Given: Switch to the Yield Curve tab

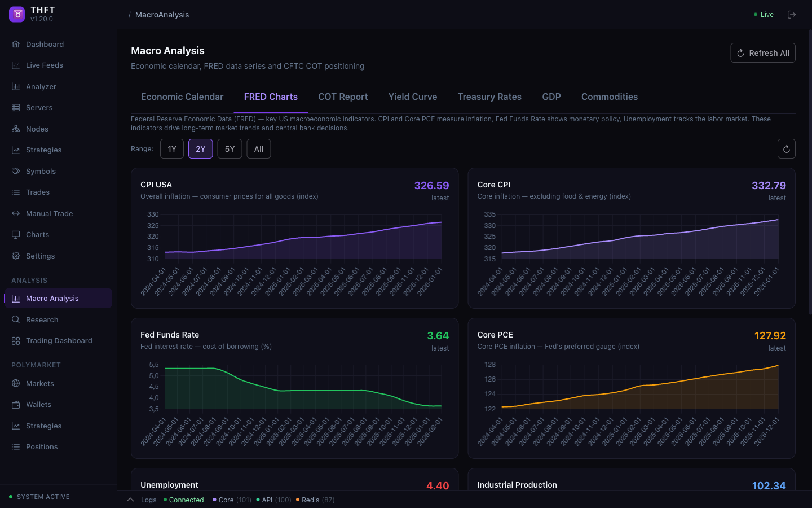Looking at the screenshot, I should (413, 97).
